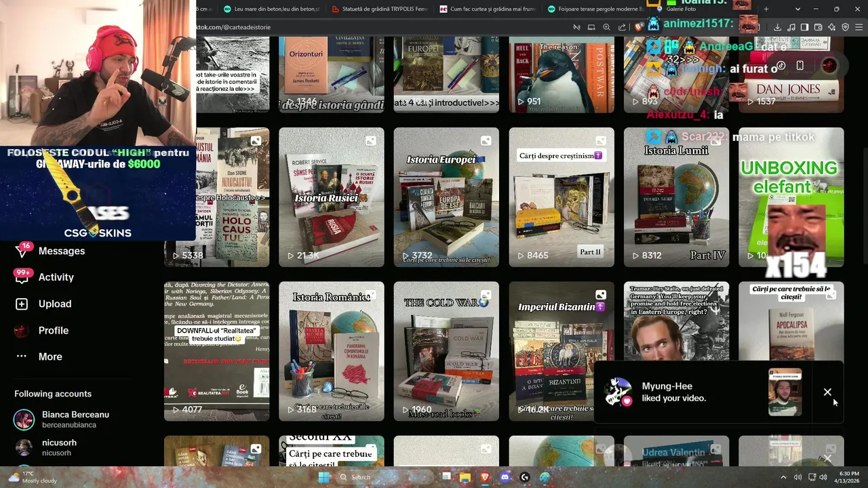Viewport: 868px width, 488px height.
Task: Open the Brave Wallet icon
Action: pos(818,27)
